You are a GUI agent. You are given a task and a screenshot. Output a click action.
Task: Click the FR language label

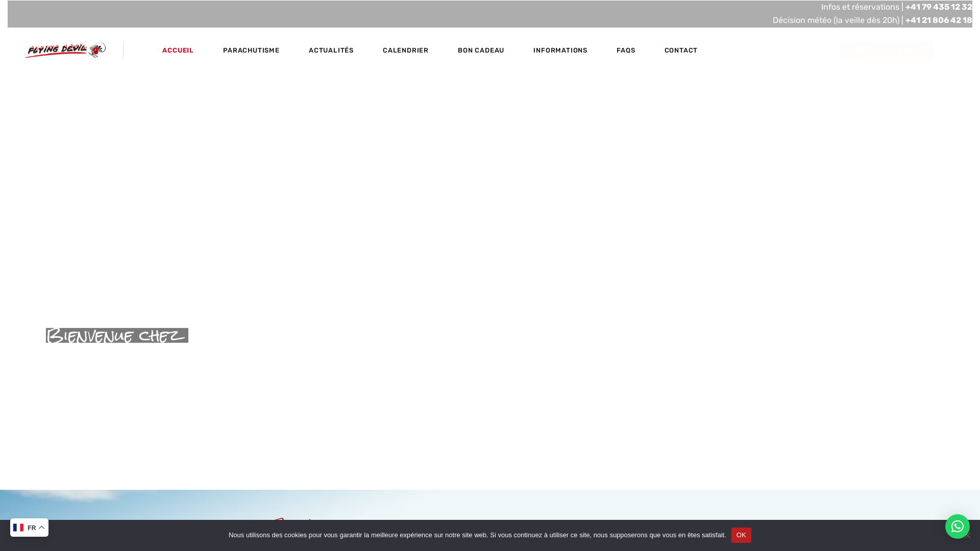[x=32, y=528]
